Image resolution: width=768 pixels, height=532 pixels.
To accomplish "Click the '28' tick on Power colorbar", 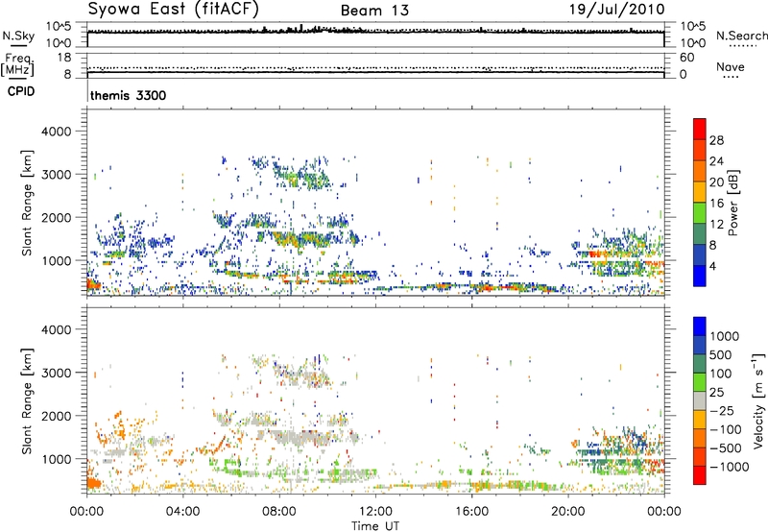I will tap(716, 140).
